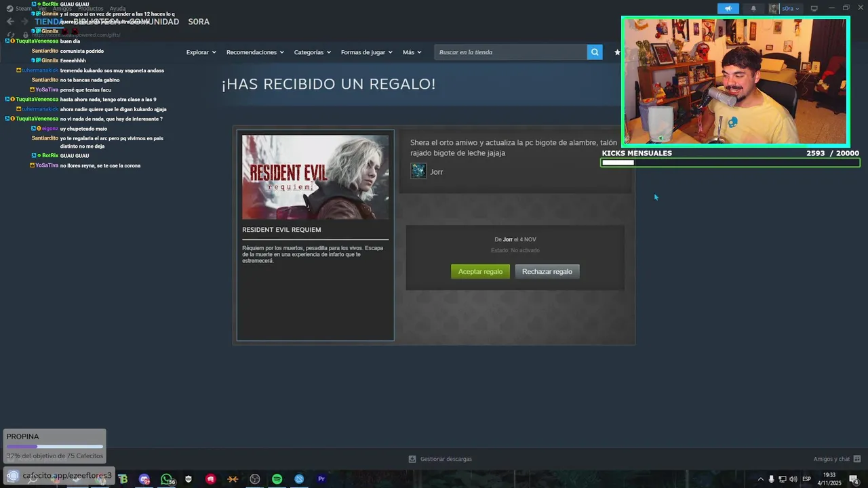This screenshot has width=868, height=488.
Task: Open Adobe Premiere Pro from the taskbar
Action: pos(321,479)
